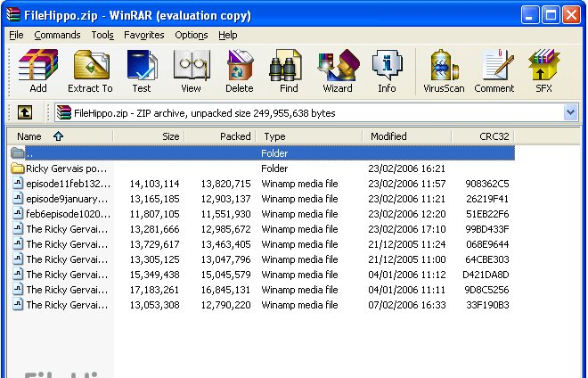Click the Delete toolbar icon

point(240,65)
